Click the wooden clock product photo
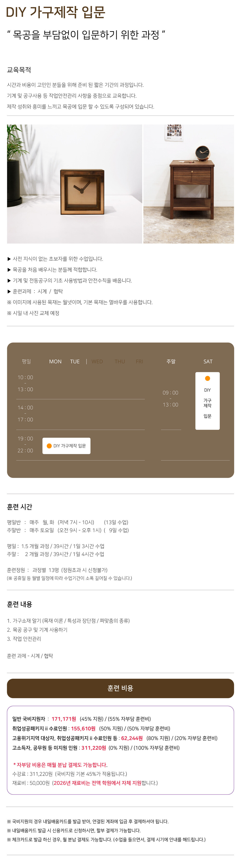Image resolution: width=241 pixels, height=868 pixels. point(74,184)
